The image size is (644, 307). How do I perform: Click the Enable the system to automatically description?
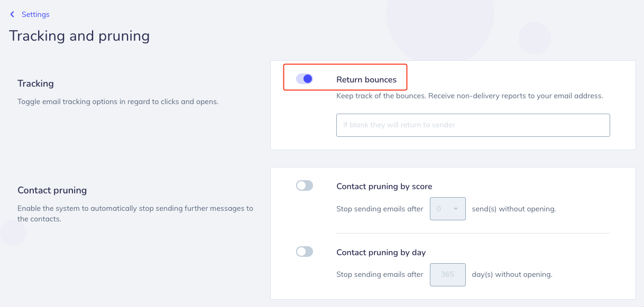click(x=135, y=213)
